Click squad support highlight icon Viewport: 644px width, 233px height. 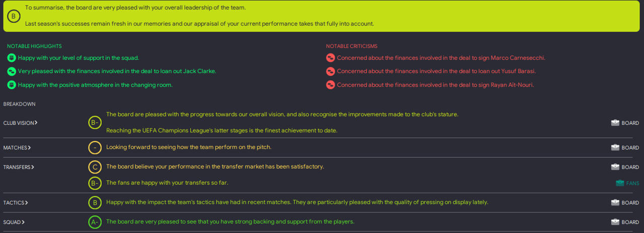point(12,58)
